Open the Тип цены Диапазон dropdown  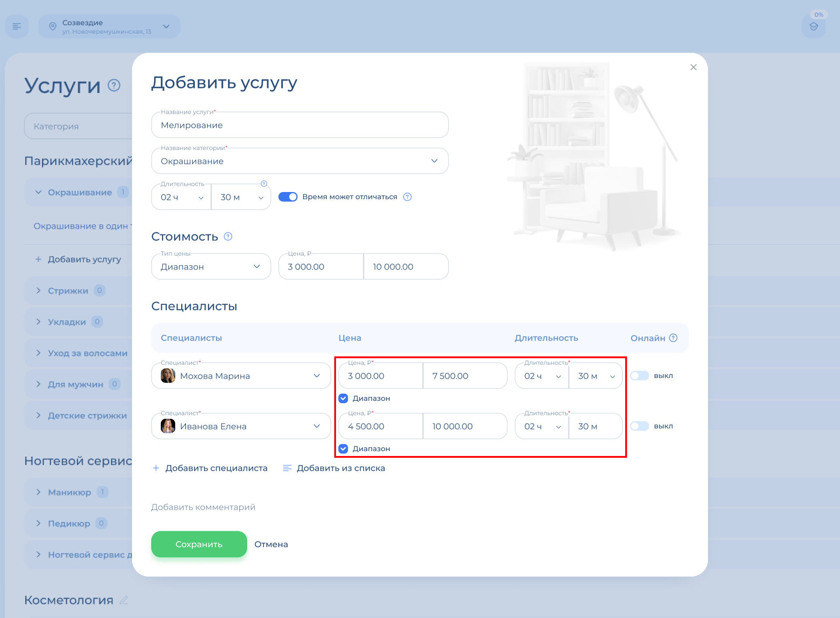point(211,266)
